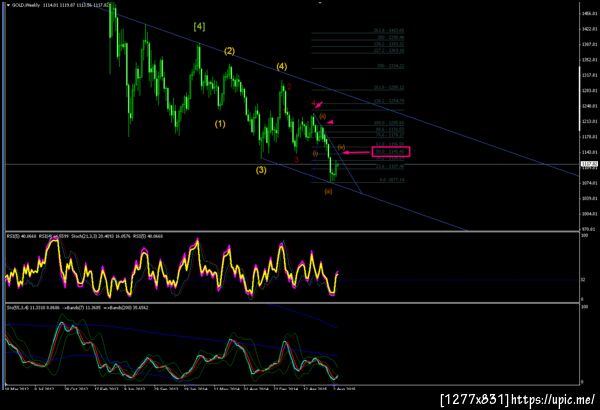The width and height of the screenshot is (600, 410).
Task: Click the 100 scale label of RSI pane
Action: (x=584, y=236)
